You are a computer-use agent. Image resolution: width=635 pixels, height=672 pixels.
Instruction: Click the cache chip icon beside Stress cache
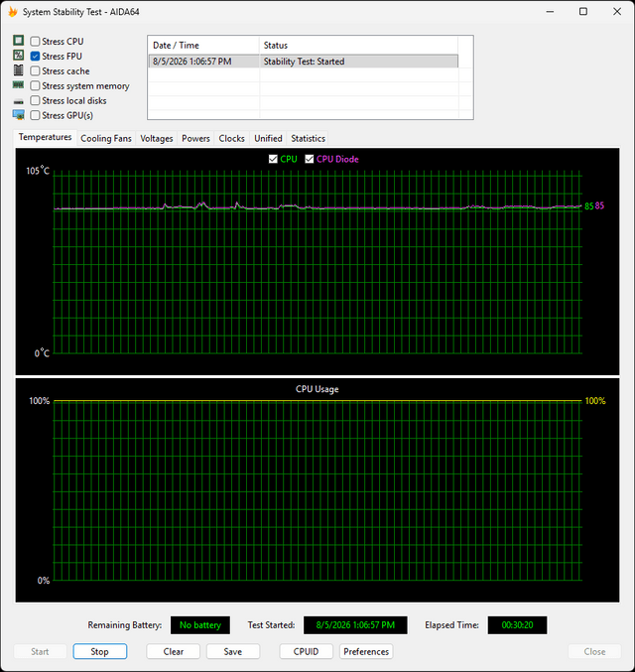(x=19, y=70)
